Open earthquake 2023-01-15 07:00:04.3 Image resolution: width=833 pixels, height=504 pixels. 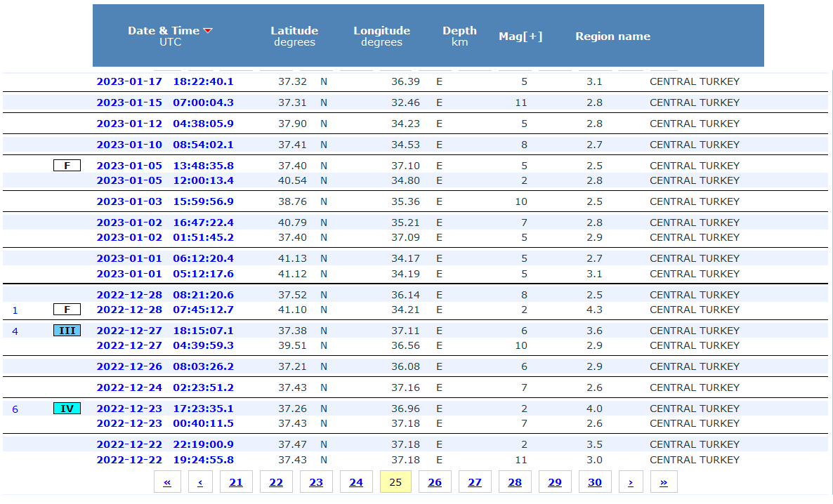pyautogui.click(x=164, y=102)
